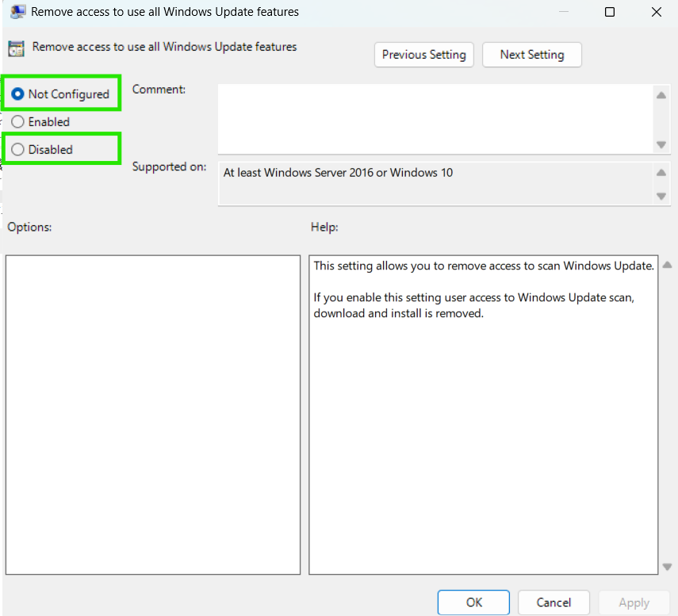Image resolution: width=678 pixels, height=616 pixels.
Task: Click inside the Comment text box
Action: (x=435, y=119)
